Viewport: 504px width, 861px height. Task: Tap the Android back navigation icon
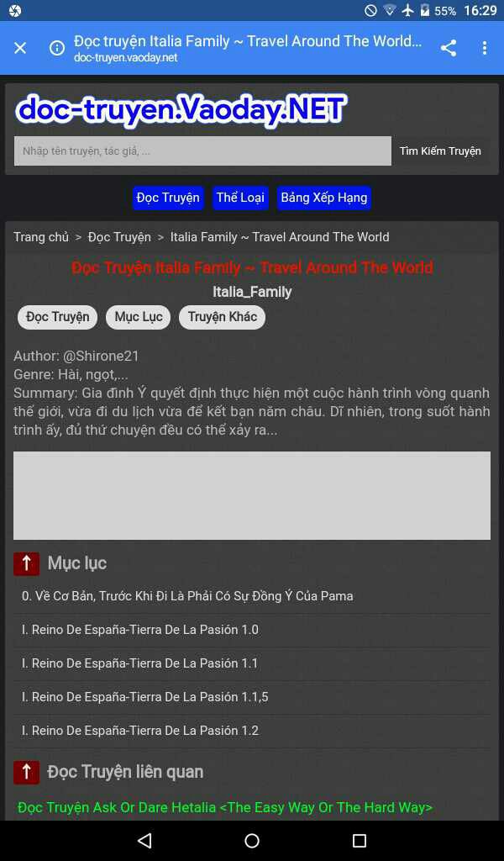point(144,840)
